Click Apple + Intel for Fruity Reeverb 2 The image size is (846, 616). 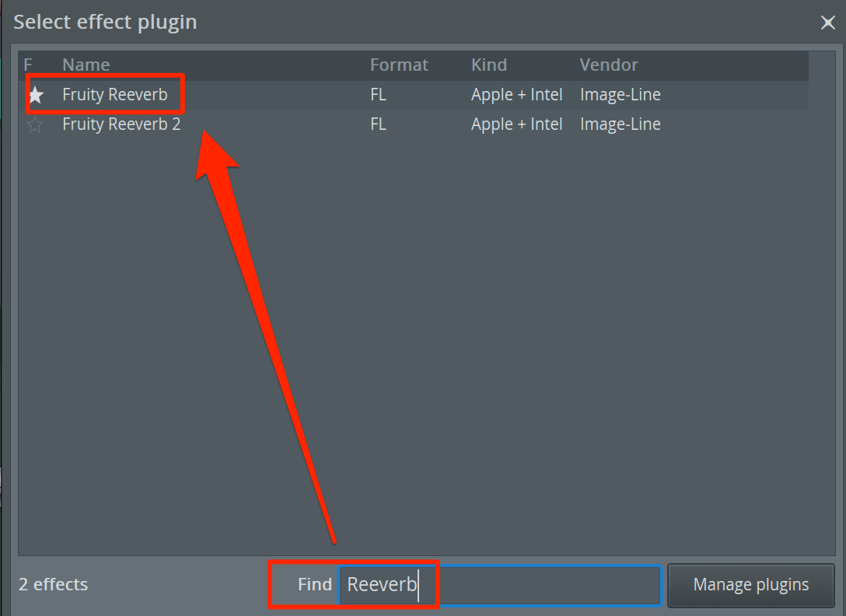(x=517, y=124)
